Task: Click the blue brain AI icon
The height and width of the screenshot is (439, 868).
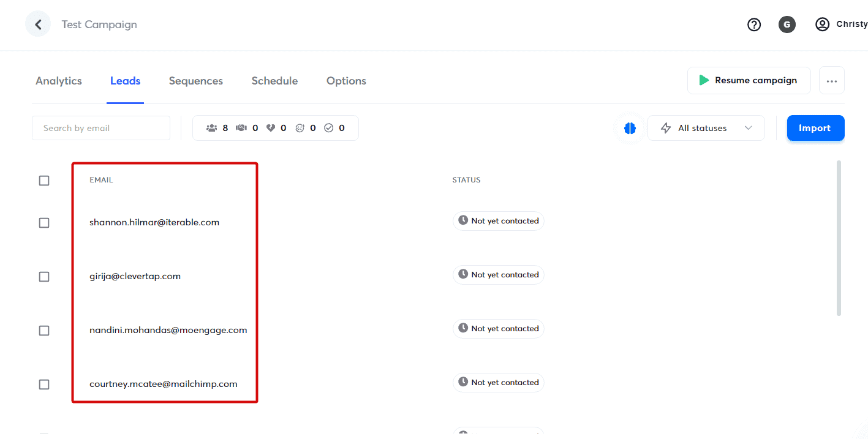Action: 630,128
